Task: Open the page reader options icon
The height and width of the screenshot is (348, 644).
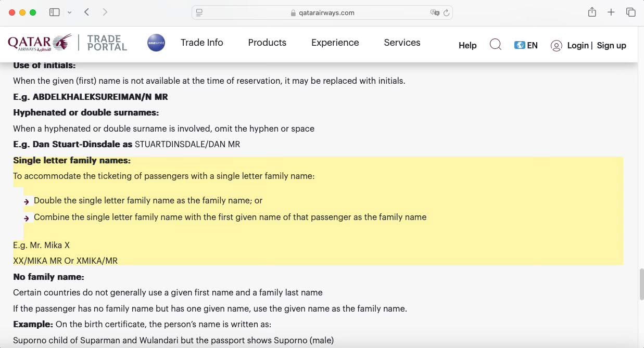Action: pyautogui.click(x=199, y=13)
